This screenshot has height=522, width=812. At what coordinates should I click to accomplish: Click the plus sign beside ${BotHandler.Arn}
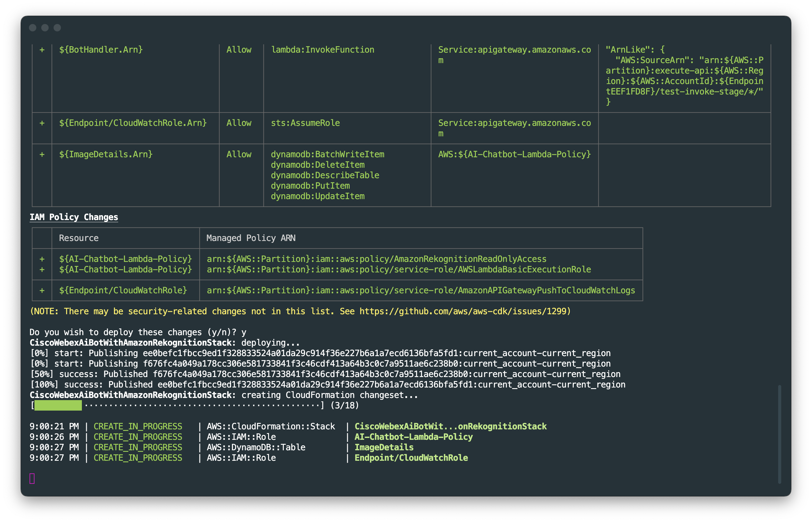click(42, 50)
